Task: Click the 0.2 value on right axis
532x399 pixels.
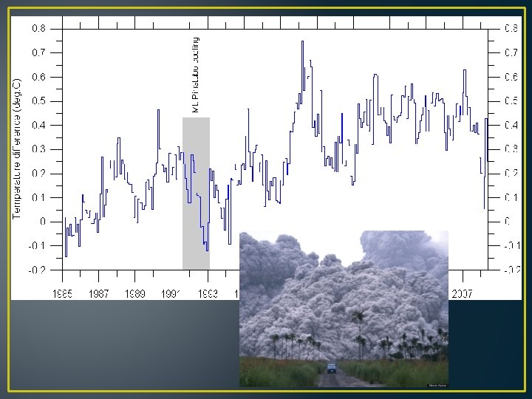Action: pos(511,174)
